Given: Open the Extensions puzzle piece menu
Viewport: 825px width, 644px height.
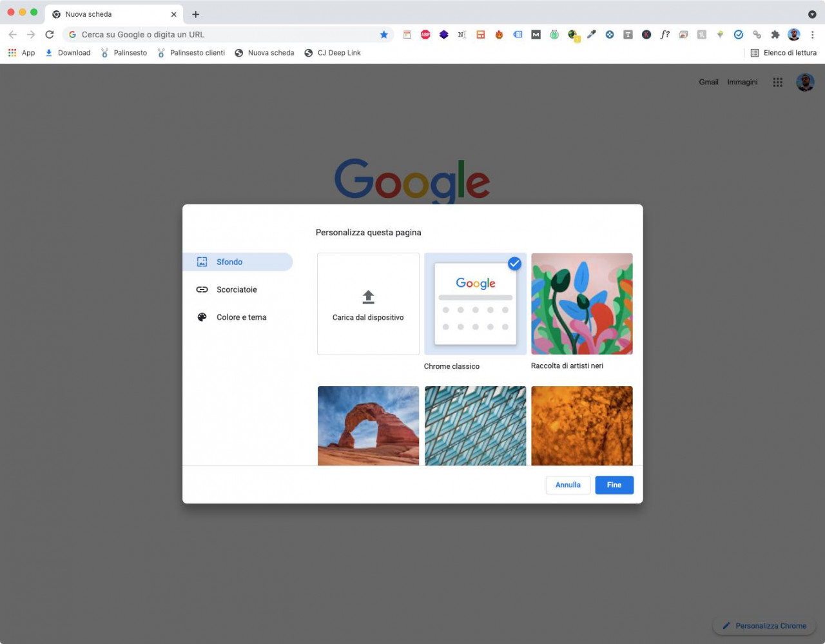Looking at the screenshot, I should (x=775, y=35).
